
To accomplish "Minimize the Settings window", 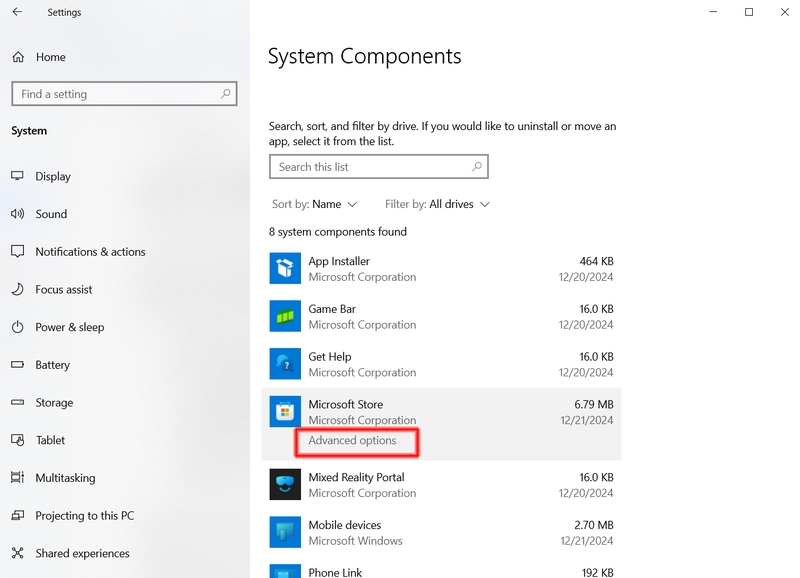I will tap(713, 12).
